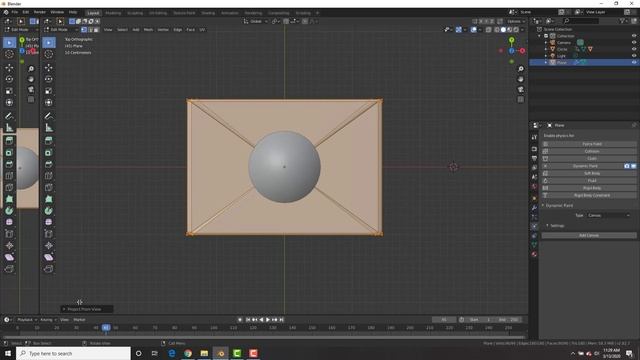Open the Global transform orientation dropdown
Image resolution: width=640 pixels, height=360 pixels.
tap(256, 21)
